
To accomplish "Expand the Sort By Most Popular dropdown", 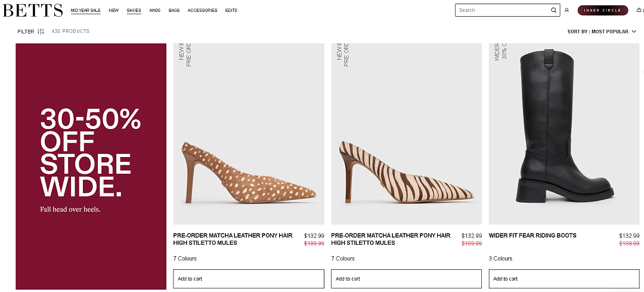I will tap(602, 31).
